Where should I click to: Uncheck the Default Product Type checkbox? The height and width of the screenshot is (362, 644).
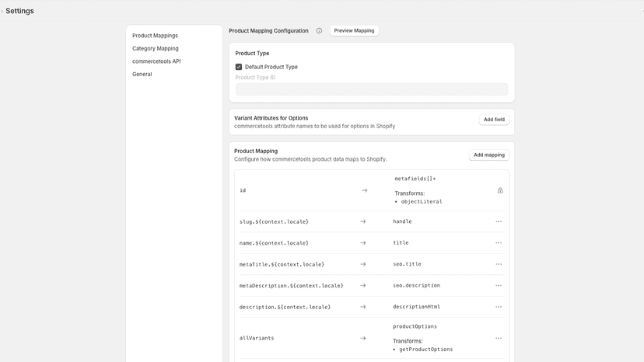coord(239,67)
